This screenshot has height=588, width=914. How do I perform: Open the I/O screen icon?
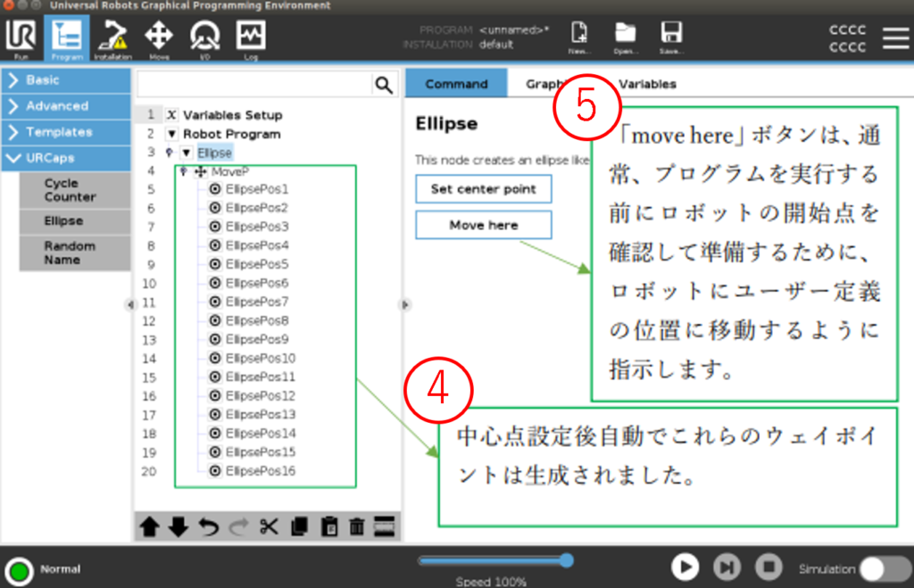[x=204, y=38]
